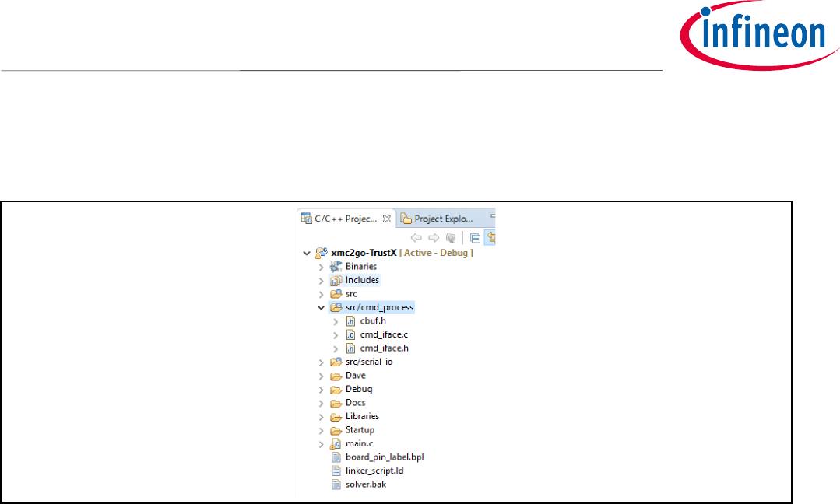Image resolution: width=840 pixels, height=504 pixels.
Task: Expand the Docs folder arrow
Action: (321, 404)
